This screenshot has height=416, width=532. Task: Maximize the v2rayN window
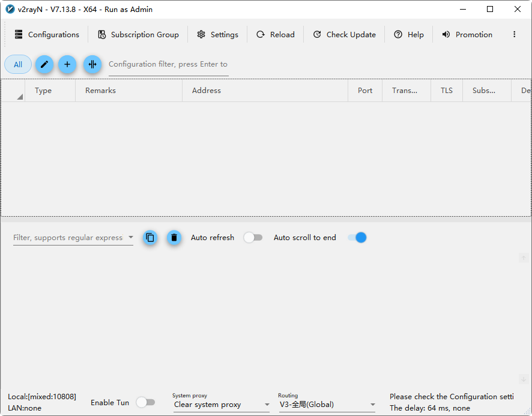pyautogui.click(x=490, y=9)
